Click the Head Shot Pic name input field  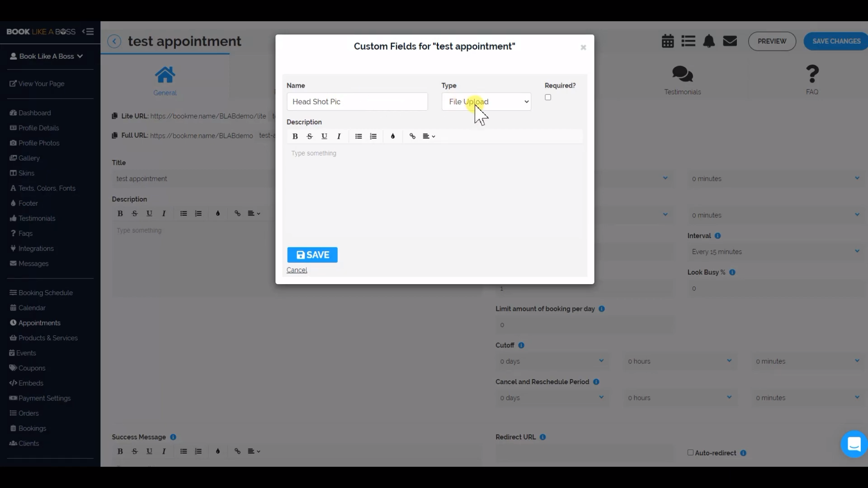pyautogui.click(x=357, y=101)
